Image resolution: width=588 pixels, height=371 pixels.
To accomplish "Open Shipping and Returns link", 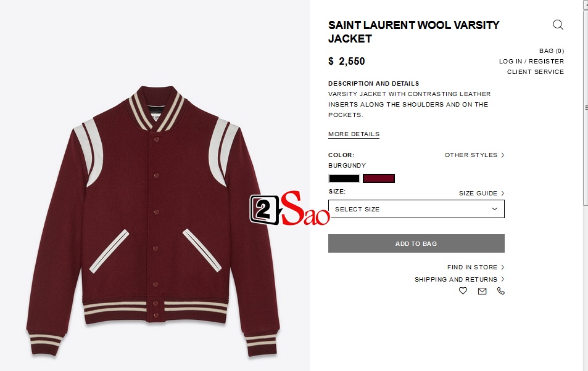I will (456, 280).
